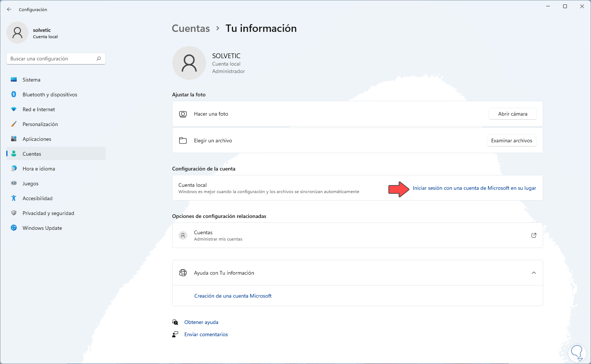Viewport: 591px width, 364px height.
Task: Click the Aplicaciones icon
Action: pyautogui.click(x=14, y=139)
